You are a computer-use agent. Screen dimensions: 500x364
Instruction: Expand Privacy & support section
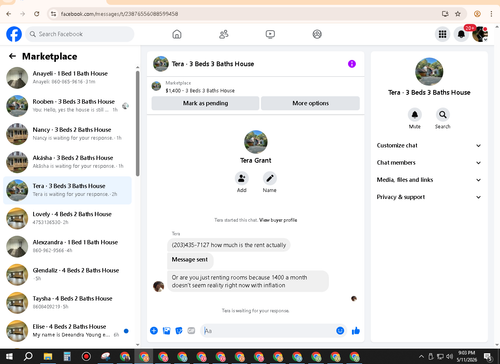pyautogui.click(x=429, y=197)
